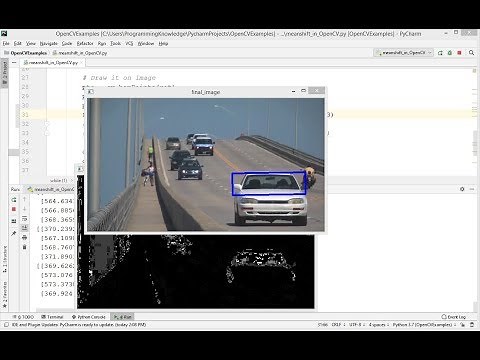Viewport: 480px width, 360px height.
Task: Pin the Run tab with pin icon
Action: pos(14,233)
